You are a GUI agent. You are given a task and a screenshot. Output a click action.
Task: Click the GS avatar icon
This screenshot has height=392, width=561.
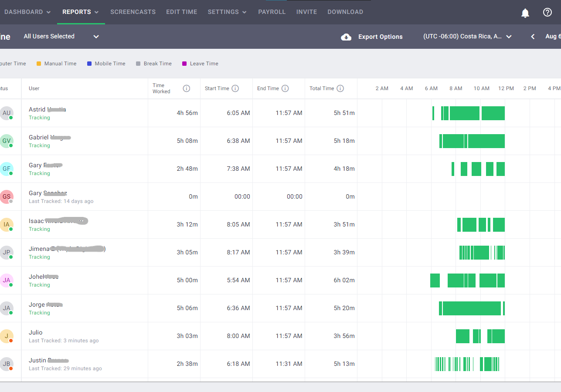point(7,197)
